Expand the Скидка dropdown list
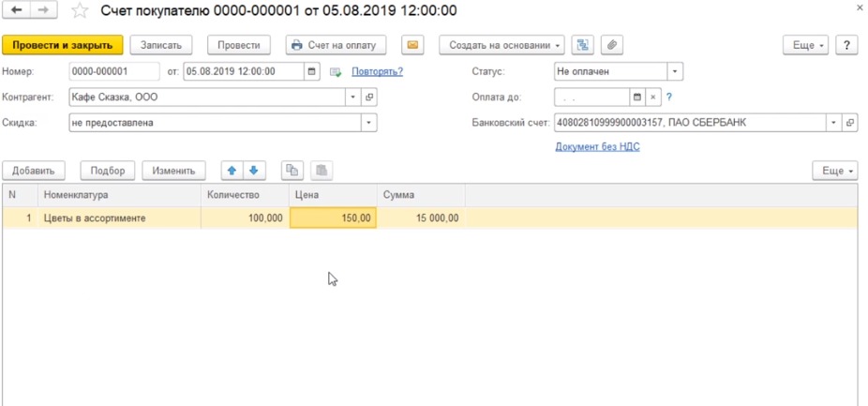 coord(369,123)
